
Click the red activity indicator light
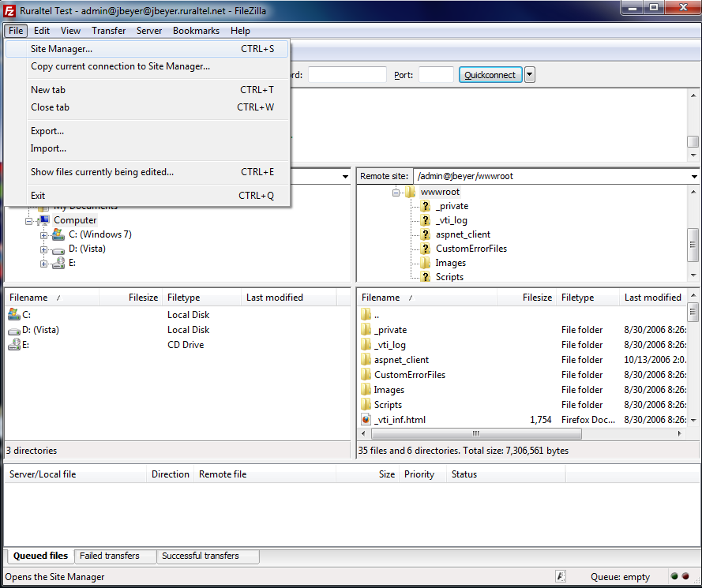coord(685,576)
